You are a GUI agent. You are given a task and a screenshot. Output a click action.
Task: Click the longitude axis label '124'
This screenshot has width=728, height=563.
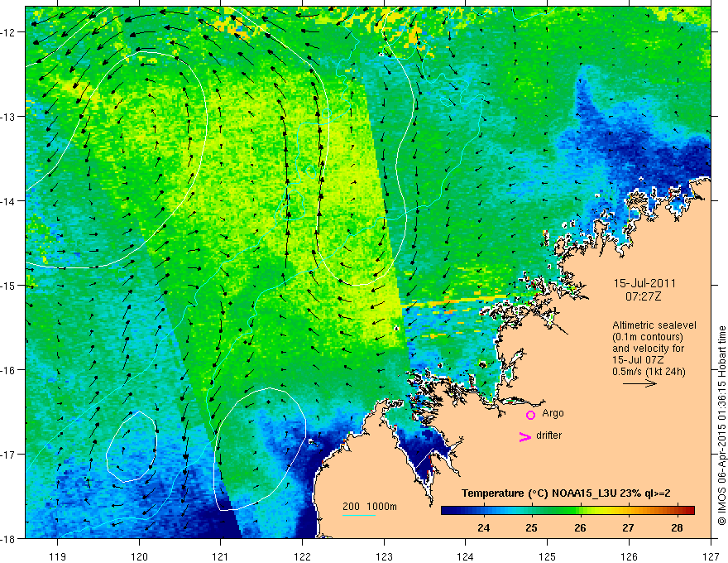click(x=466, y=556)
